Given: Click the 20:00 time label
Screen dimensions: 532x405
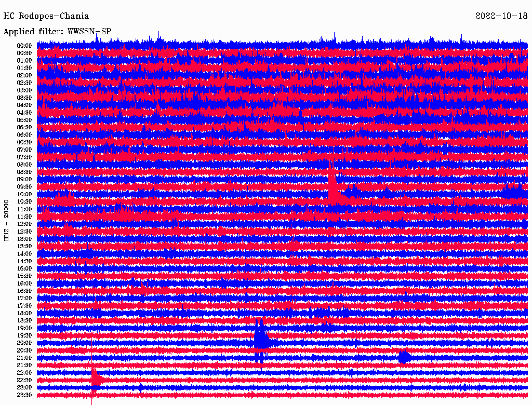Looking at the screenshot, I should coord(24,343).
